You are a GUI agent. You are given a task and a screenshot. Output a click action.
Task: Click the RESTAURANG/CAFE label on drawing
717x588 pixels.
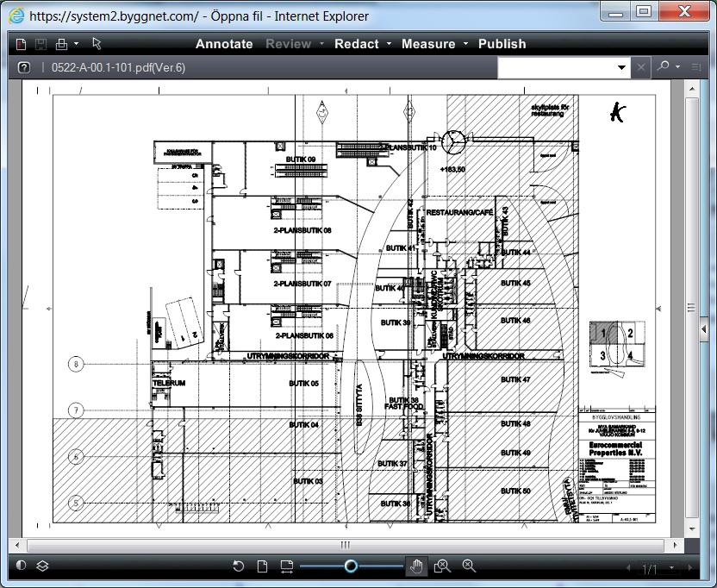tap(459, 212)
